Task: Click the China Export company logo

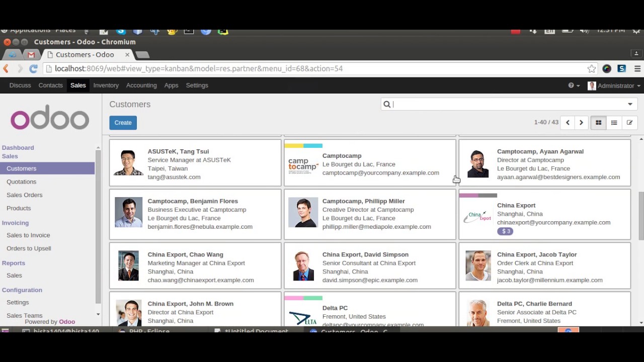Action: pos(478,216)
